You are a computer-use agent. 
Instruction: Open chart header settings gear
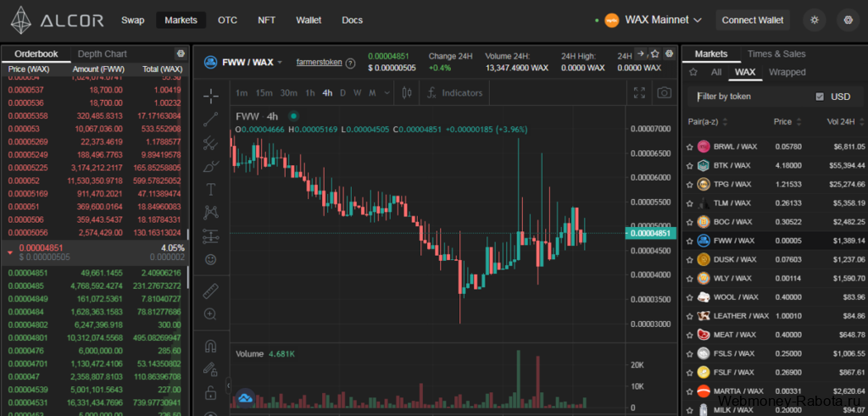pos(670,53)
